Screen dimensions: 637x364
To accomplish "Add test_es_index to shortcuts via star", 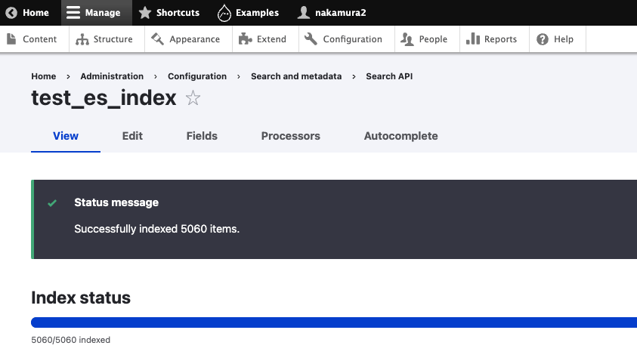I will pyautogui.click(x=193, y=98).
